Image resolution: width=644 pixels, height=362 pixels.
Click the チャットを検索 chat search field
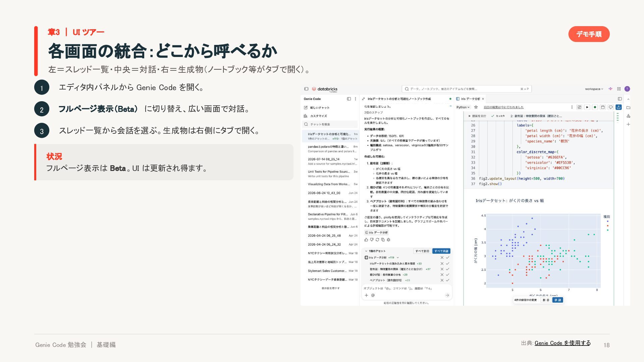(x=330, y=124)
